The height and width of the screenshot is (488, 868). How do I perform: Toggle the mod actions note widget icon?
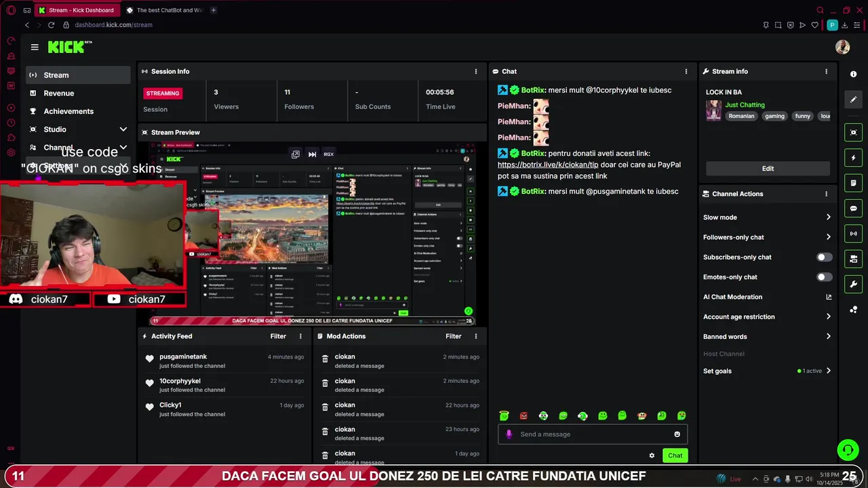(x=853, y=183)
